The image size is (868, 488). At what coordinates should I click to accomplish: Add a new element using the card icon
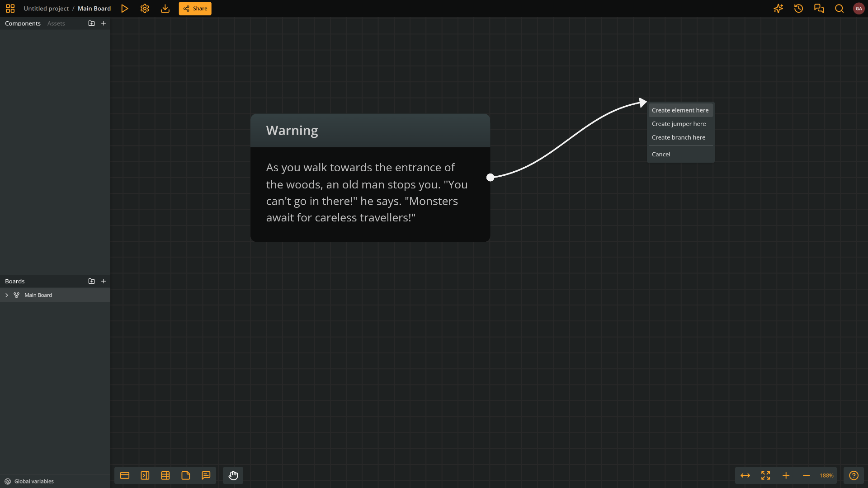(x=124, y=475)
